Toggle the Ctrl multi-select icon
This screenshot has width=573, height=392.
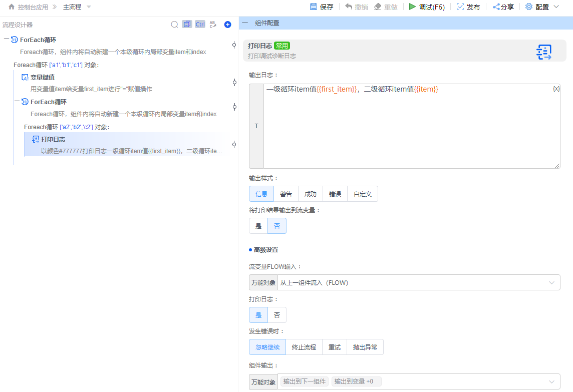[200, 24]
